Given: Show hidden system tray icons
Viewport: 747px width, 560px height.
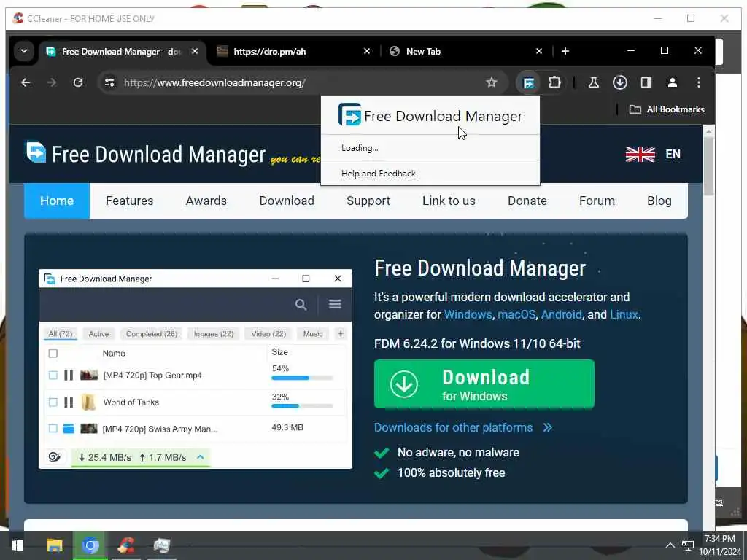Looking at the screenshot, I should [x=670, y=545].
